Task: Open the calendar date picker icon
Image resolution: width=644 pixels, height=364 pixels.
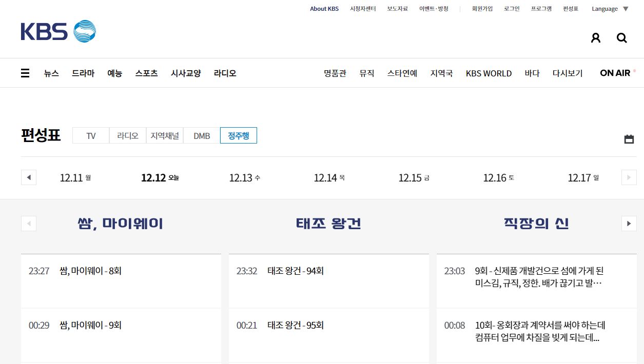Action: 629,139
